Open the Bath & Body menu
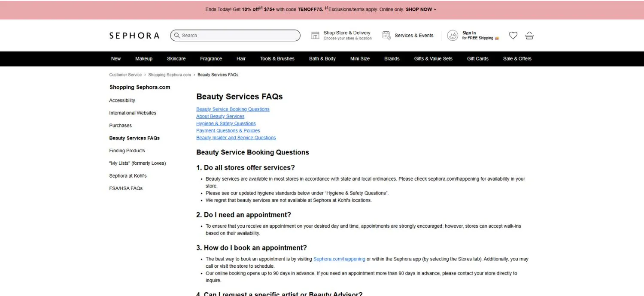The width and height of the screenshot is (644, 296). [322, 59]
